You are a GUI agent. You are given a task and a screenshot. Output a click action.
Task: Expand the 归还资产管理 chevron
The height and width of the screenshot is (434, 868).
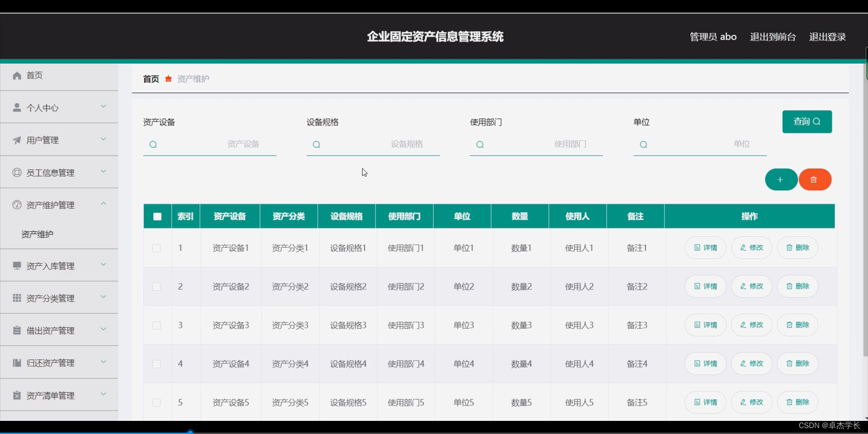coord(103,362)
